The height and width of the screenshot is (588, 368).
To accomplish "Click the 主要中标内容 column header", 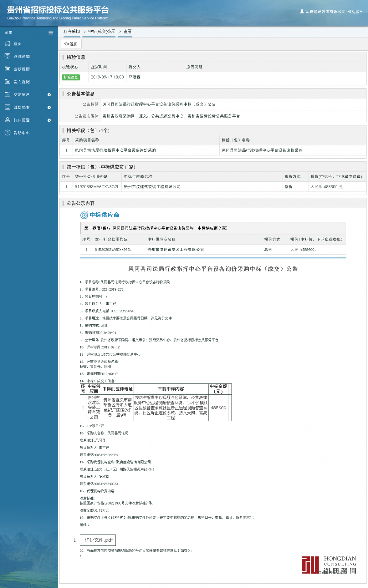I will pyautogui.click(x=171, y=389).
